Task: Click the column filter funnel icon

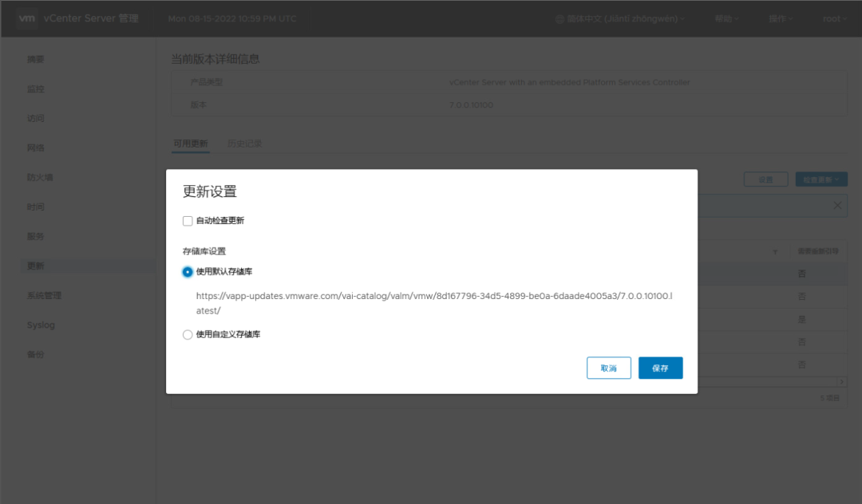Action: [x=775, y=252]
